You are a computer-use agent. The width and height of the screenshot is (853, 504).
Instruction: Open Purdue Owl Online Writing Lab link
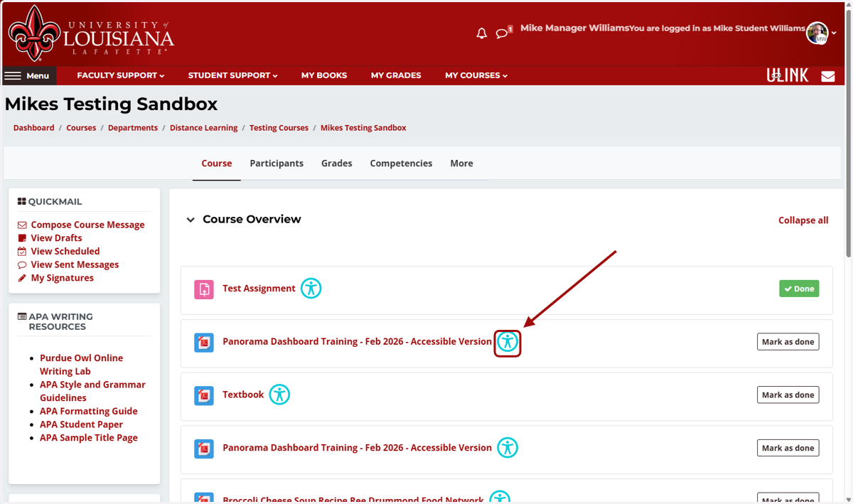coord(81,365)
